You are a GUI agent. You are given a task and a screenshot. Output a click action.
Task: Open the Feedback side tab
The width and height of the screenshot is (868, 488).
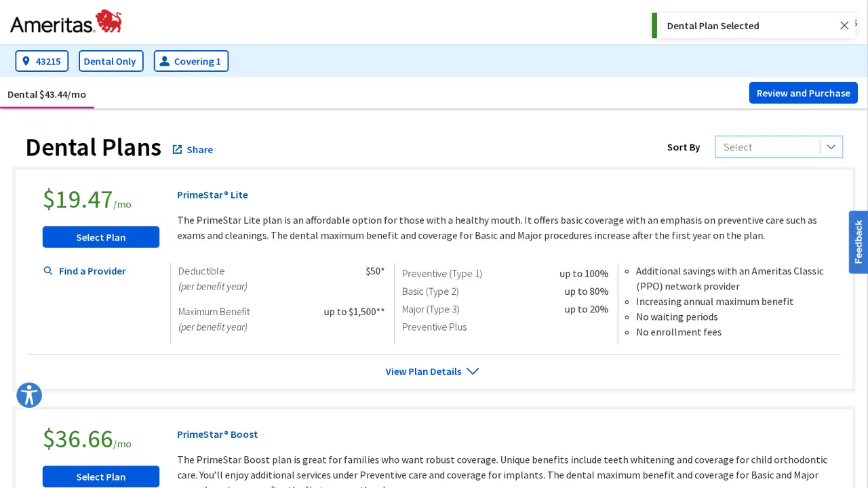tap(859, 242)
